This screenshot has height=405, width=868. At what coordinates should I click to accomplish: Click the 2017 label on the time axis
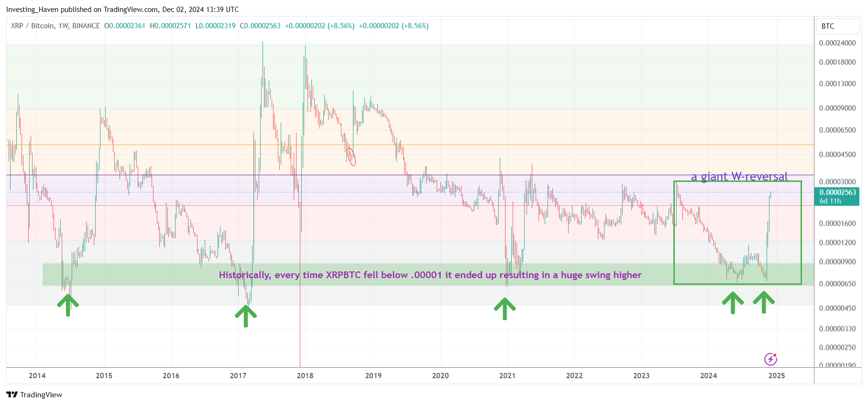pyautogui.click(x=238, y=375)
